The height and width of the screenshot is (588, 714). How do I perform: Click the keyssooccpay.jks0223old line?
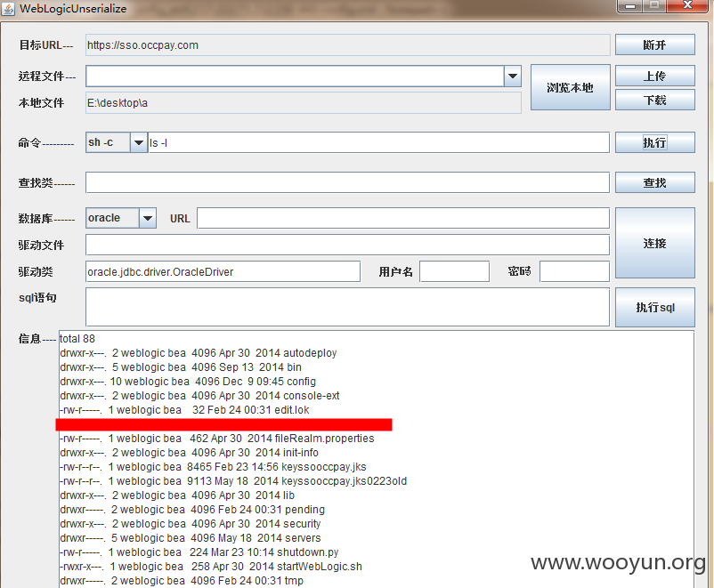[233, 480]
